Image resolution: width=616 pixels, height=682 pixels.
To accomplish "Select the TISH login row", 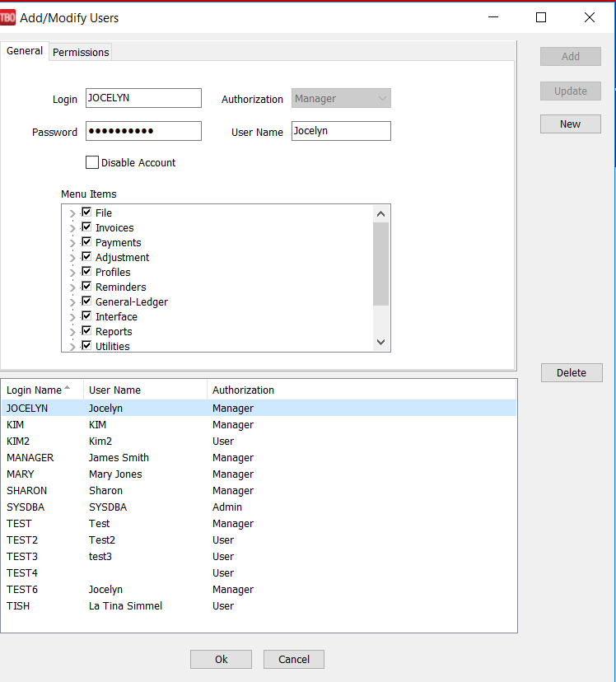I will [259, 606].
